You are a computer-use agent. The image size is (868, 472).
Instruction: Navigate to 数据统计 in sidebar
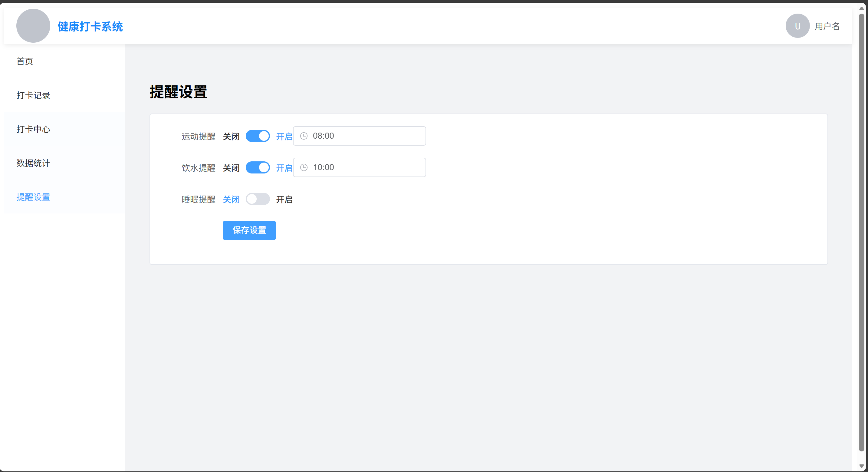pos(33,163)
